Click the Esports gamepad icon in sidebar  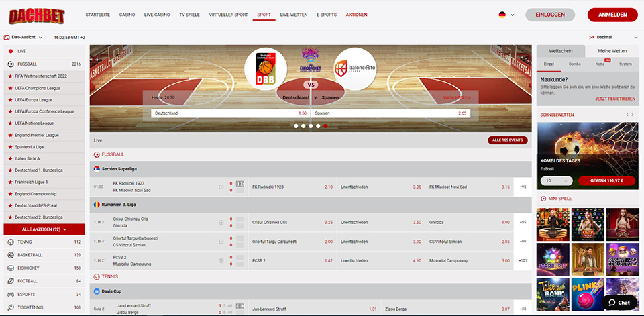[11, 295]
